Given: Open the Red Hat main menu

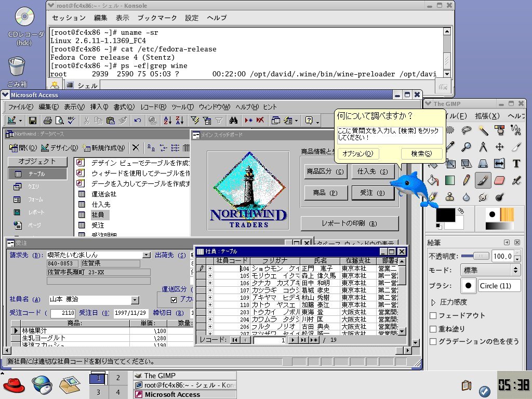Looking at the screenshot, I should [14, 385].
